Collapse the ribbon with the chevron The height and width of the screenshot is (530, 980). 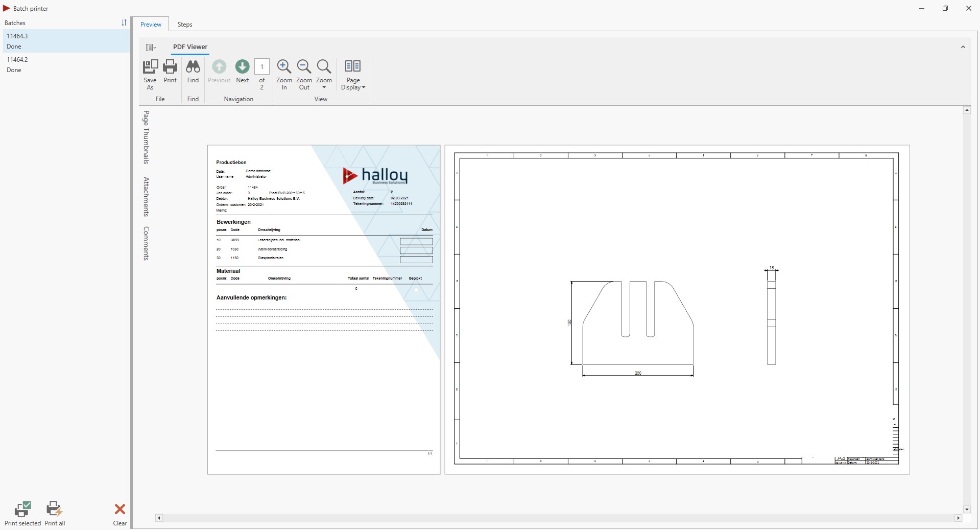pyautogui.click(x=963, y=47)
